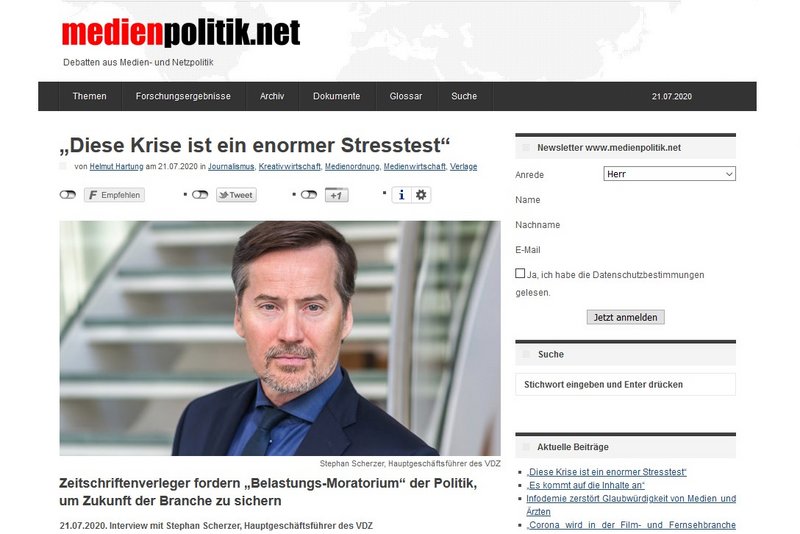Open the Medienwirtschaft category link
The height and width of the screenshot is (534, 800).
(x=415, y=166)
